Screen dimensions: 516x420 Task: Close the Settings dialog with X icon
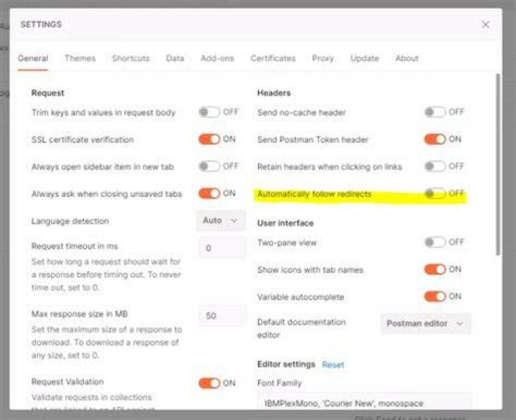point(485,24)
